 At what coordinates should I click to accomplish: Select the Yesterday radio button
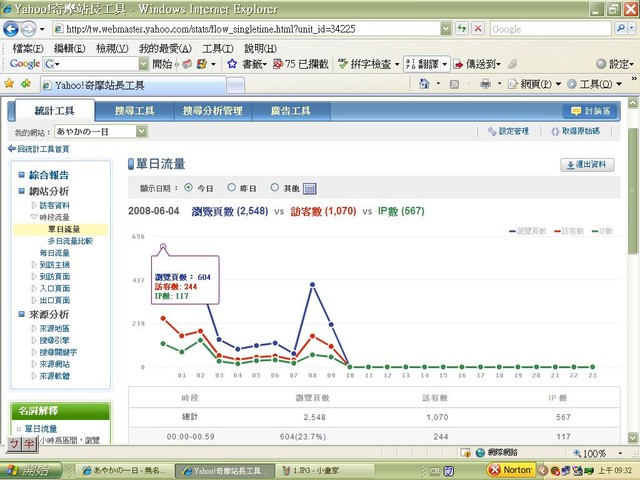(231, 187)
